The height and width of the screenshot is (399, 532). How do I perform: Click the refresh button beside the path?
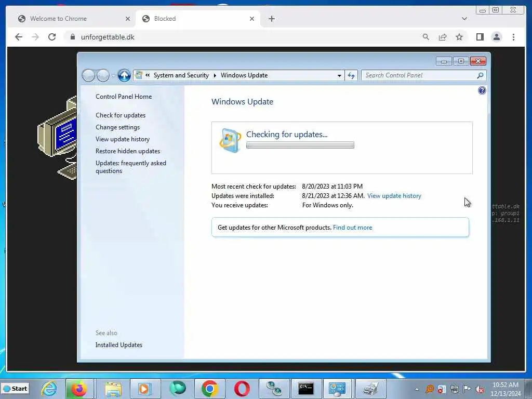pos(351,76)
